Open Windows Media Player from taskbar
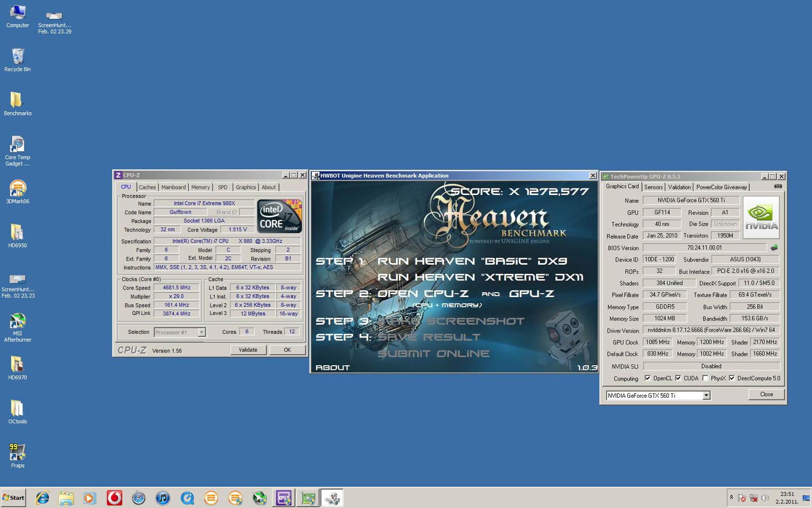Image resolution: width=812 pixels, height=508 pixels. pyautogui.click(x=90, y=498)
